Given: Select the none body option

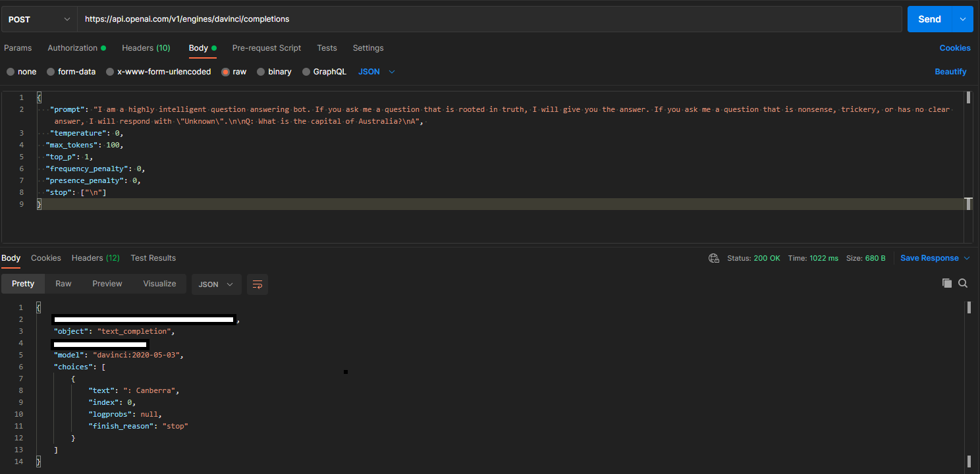Looking at the screenshot, I should (x=22, y=71).
